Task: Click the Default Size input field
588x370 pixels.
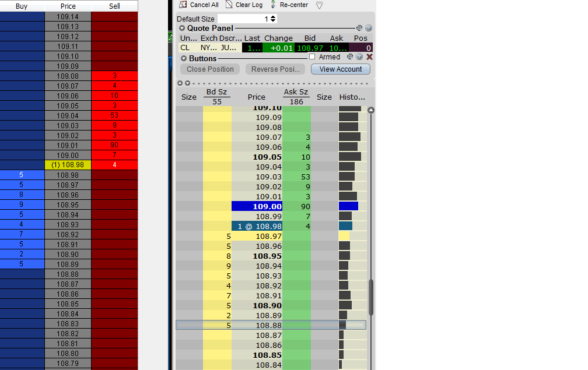Action: click(x=243, y=19)
